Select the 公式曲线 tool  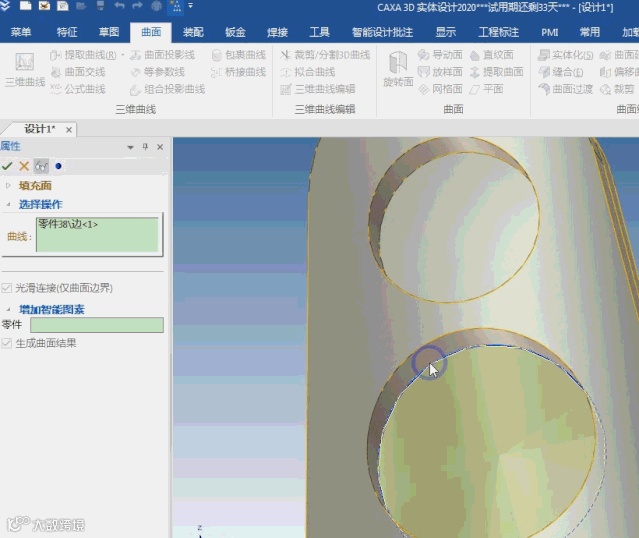pyautogui.click(x=78, y=89)
